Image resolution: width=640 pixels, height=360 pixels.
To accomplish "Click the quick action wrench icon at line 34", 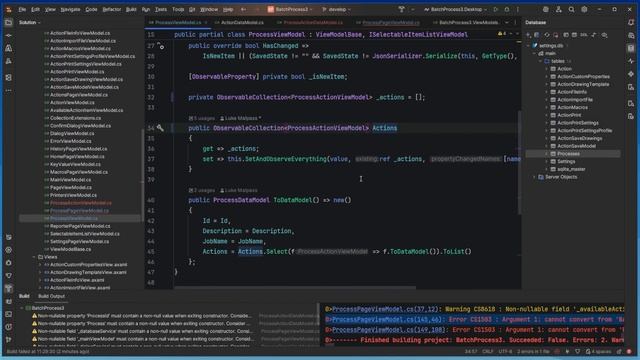I will coord(160,128).
